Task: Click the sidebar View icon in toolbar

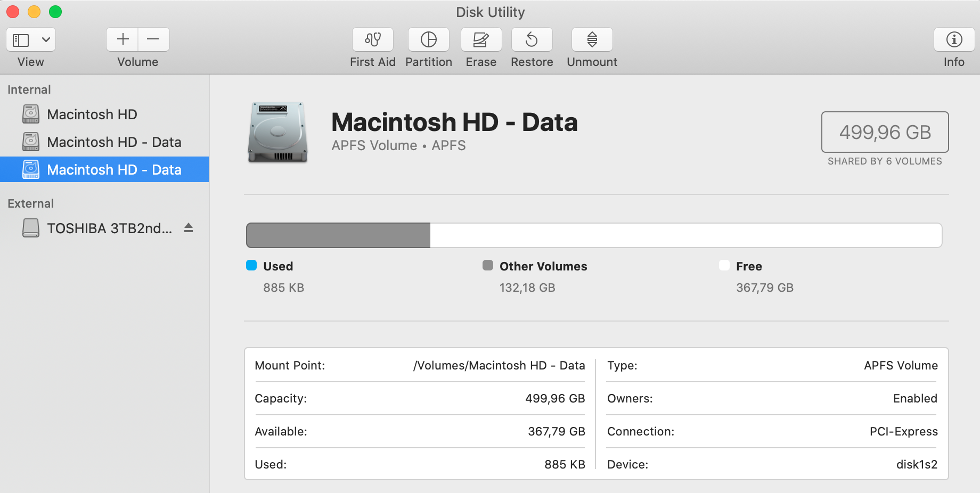Action: tap(21, 40)
